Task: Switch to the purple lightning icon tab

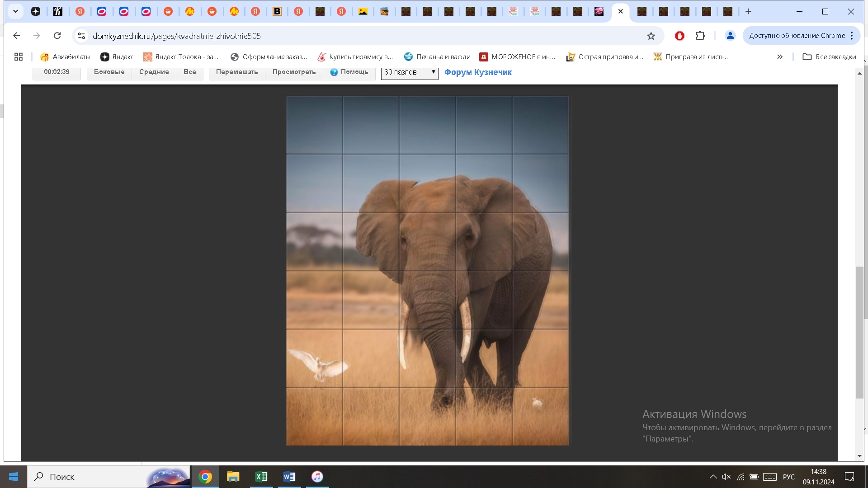Action: pyautogui.click(x=599, y=12)
